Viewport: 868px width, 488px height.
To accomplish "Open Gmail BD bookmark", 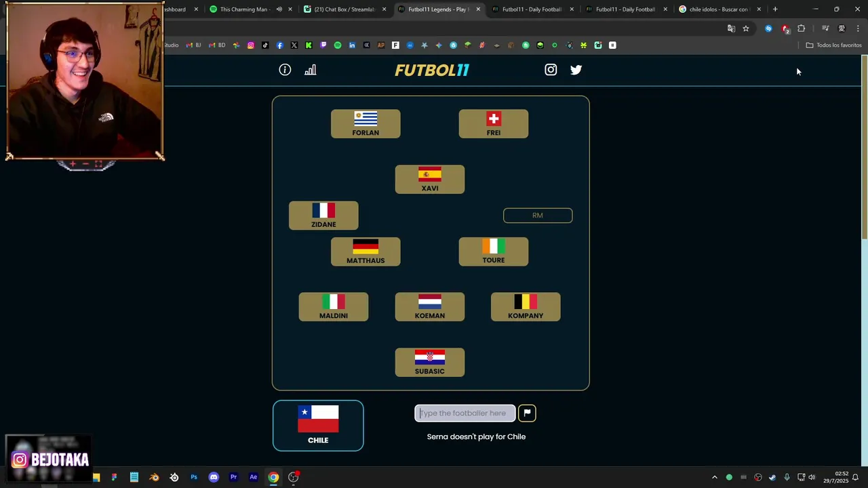I will [x=217, y=45].
